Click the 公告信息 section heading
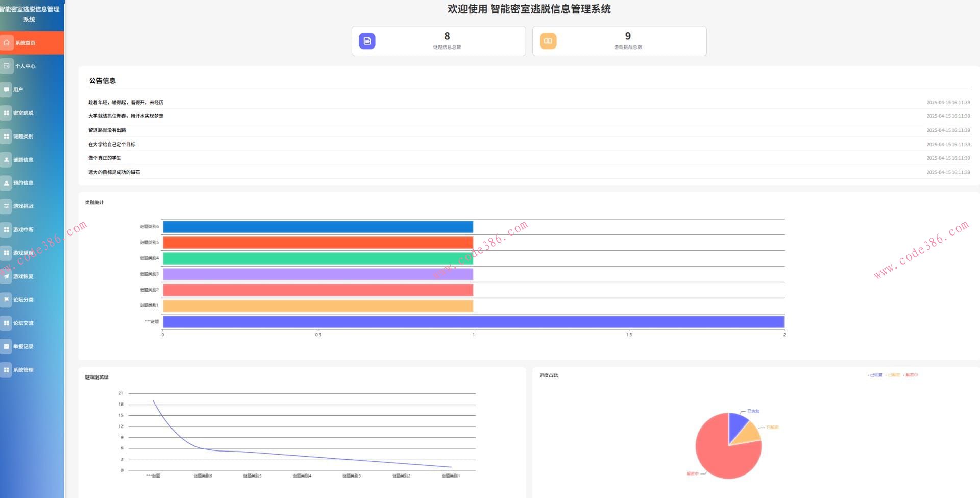980x498 pixels. pos(103,81)
